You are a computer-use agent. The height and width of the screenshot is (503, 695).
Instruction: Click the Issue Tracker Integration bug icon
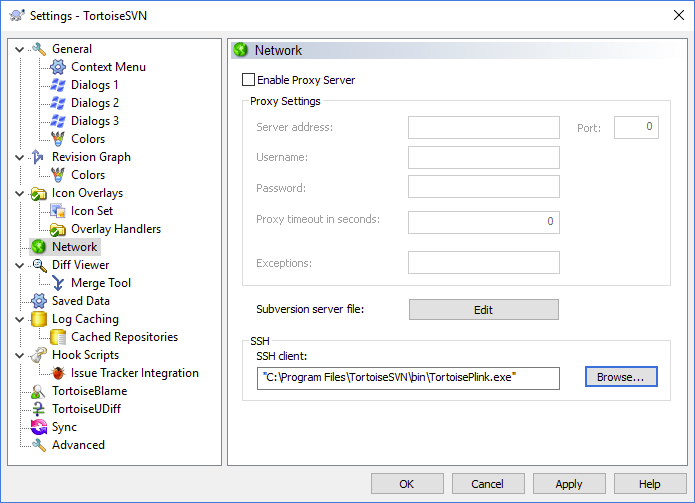click(58, 373)
